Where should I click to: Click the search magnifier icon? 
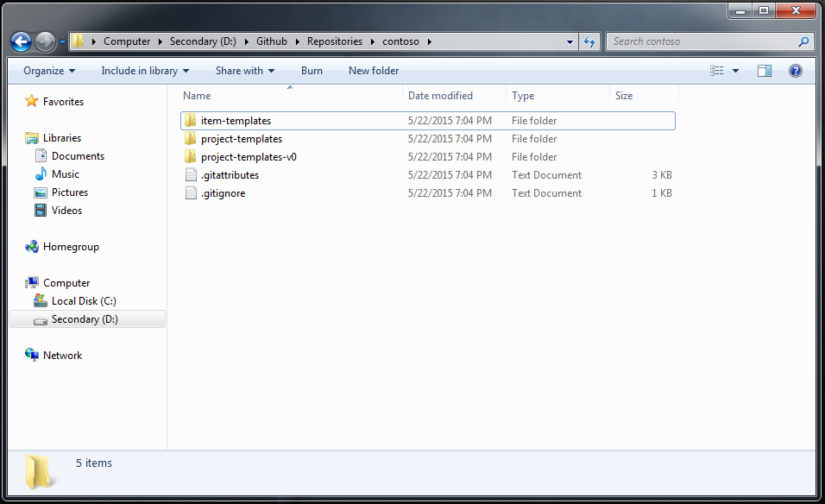click(x=803, y=41)
